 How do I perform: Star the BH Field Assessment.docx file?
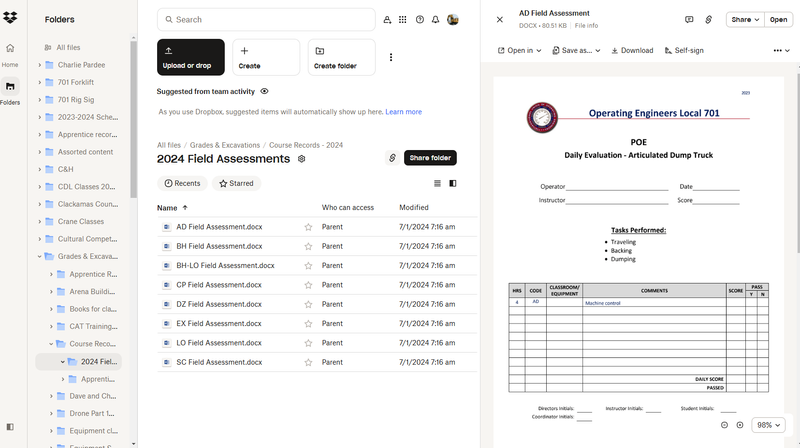308,246
